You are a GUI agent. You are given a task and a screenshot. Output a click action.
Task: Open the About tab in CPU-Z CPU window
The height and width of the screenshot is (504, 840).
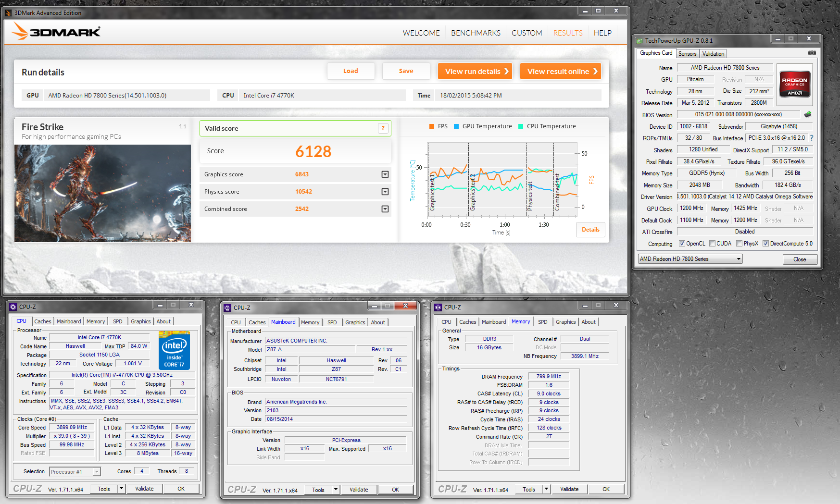(x=163, y=321)
